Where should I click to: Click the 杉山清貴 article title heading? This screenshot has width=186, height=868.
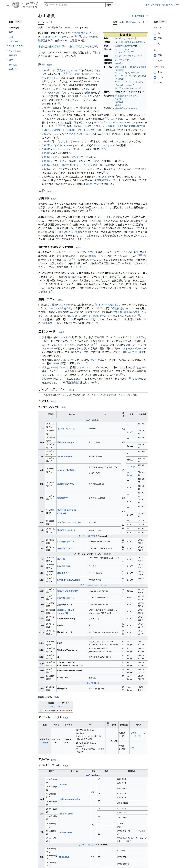(47, 16)
